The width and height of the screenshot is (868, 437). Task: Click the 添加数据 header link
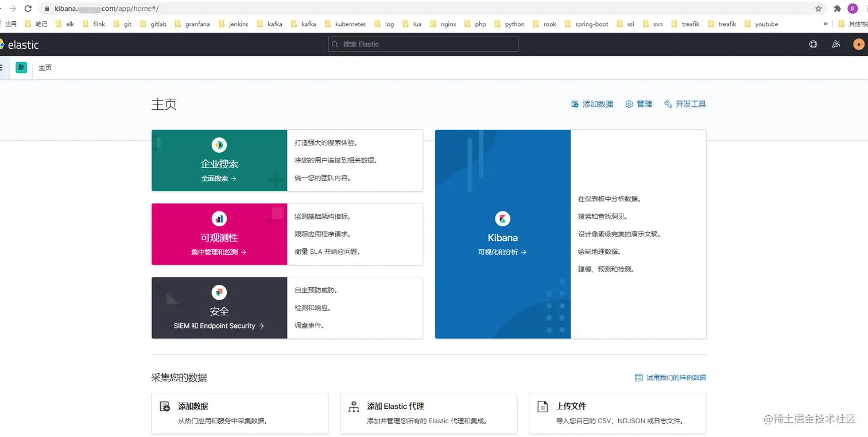(592, 104)
